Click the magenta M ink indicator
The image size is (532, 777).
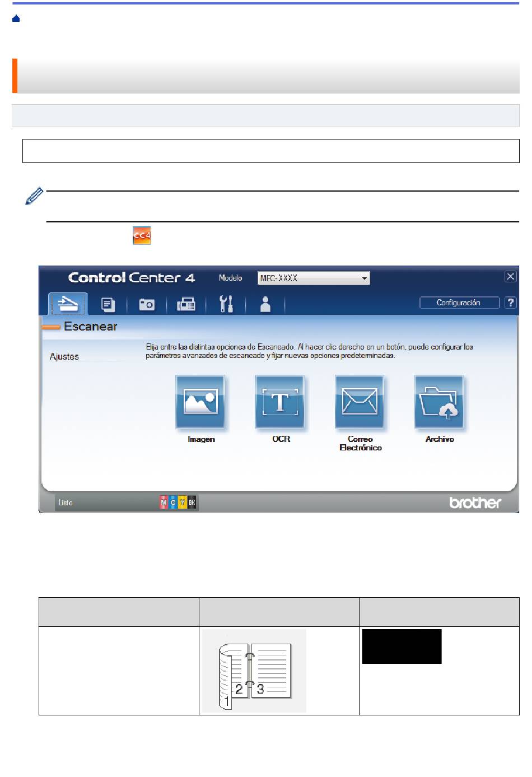point(164,503)
